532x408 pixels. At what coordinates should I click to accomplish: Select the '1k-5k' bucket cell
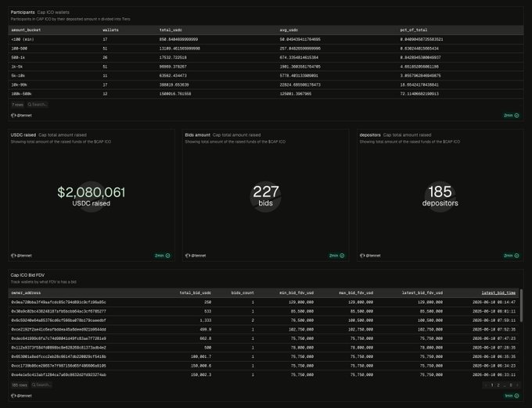coord(17,66)
